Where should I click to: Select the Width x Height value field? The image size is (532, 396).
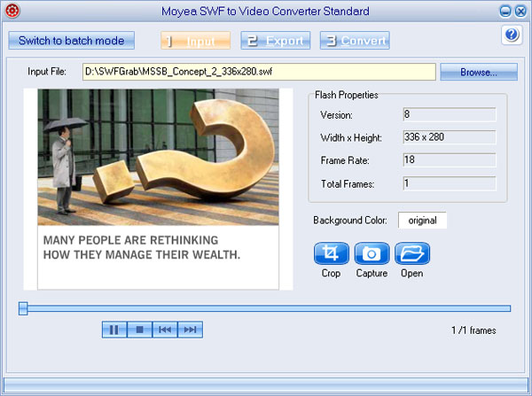tap(450, 137)
